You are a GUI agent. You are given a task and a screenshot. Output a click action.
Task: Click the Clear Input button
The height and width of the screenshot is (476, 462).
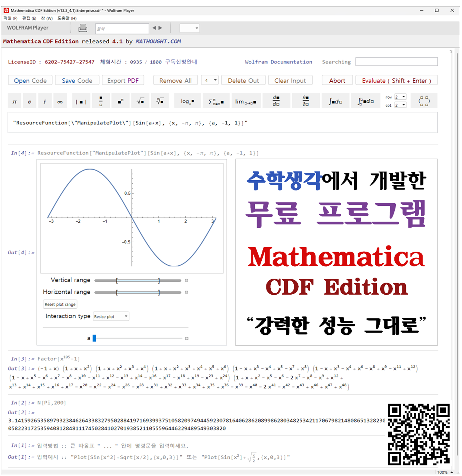pos(290,80)
